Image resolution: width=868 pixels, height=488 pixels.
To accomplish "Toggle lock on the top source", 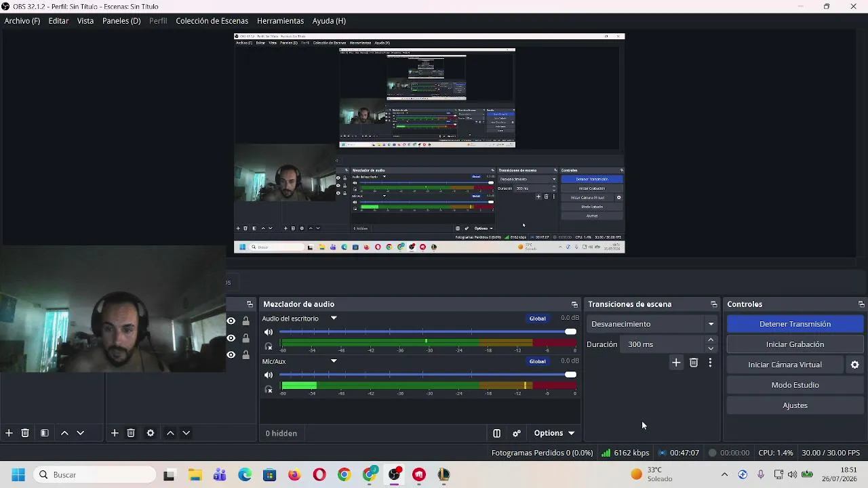I will point(246,321).
